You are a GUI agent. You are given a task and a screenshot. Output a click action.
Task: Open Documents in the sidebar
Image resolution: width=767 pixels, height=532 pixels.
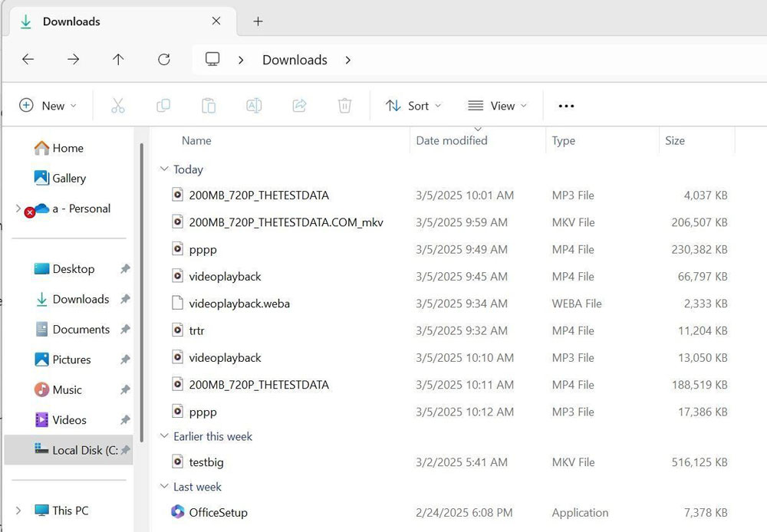(x=72, y=330)
